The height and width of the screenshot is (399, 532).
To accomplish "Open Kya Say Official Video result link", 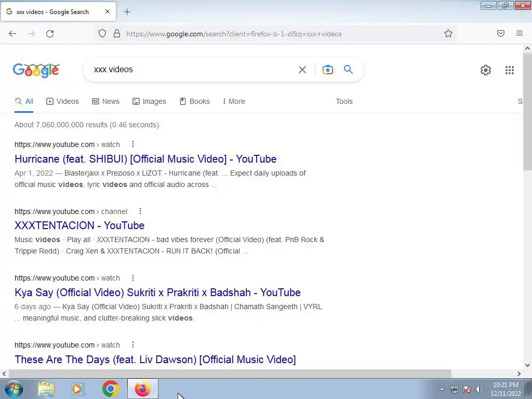I will click(x=157, y=292).
